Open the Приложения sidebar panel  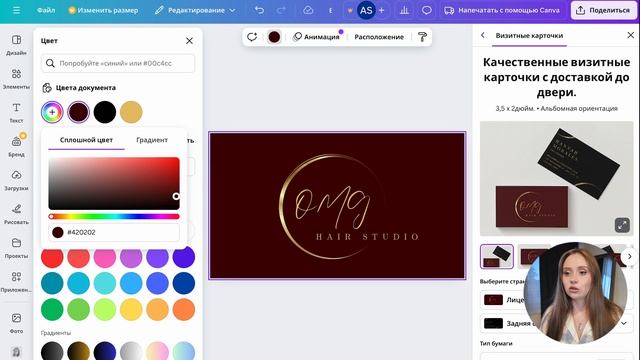click(16, 282)
